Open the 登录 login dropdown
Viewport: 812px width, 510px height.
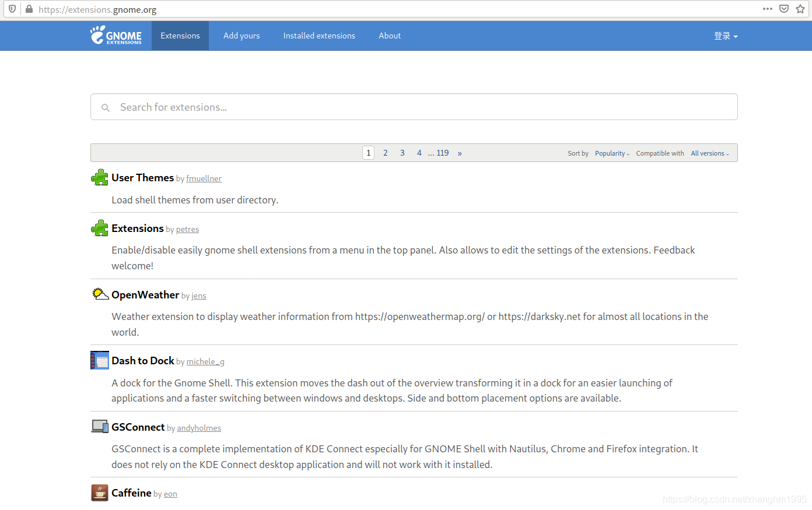click(726, 36)
